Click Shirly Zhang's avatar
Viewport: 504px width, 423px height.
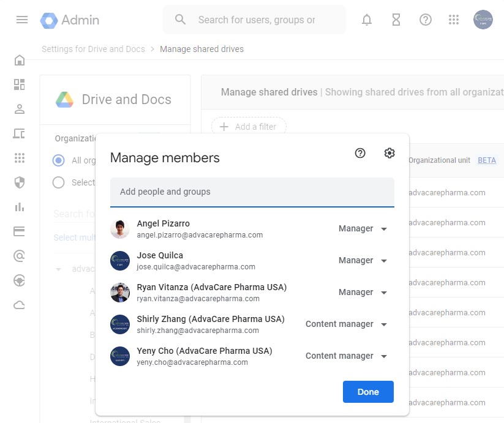(120, 324)
